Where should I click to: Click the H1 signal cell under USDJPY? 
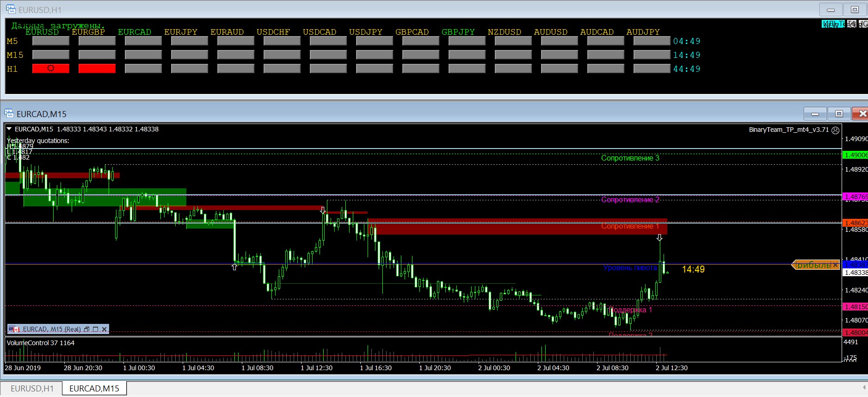375,68
